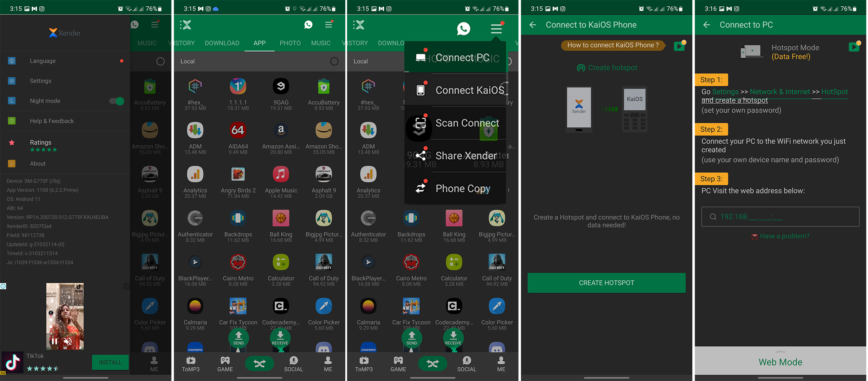Open the Ratings entry with five stars
The width and height of the screenshot is (868, 381).
pyautogui.click(x=65, y=145)
